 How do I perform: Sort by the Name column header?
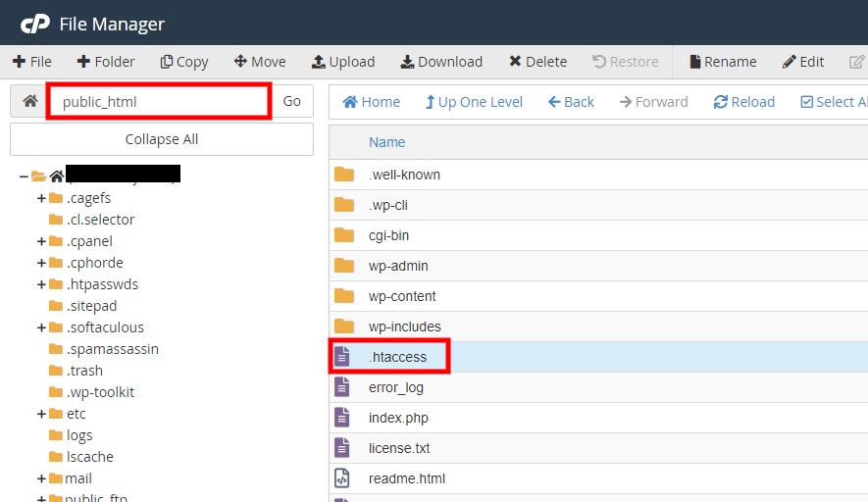click(387, 142)
